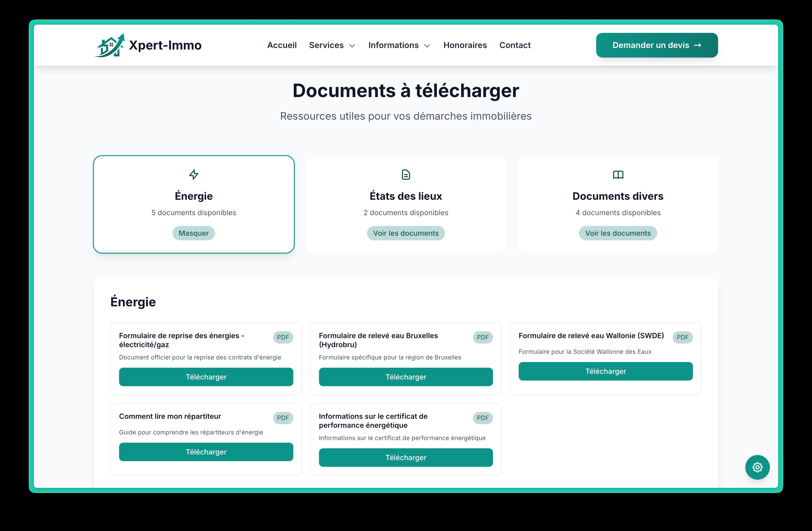Show Documents divers list
The width and height of the screenshot is (812, 531).
coord(618,233)
